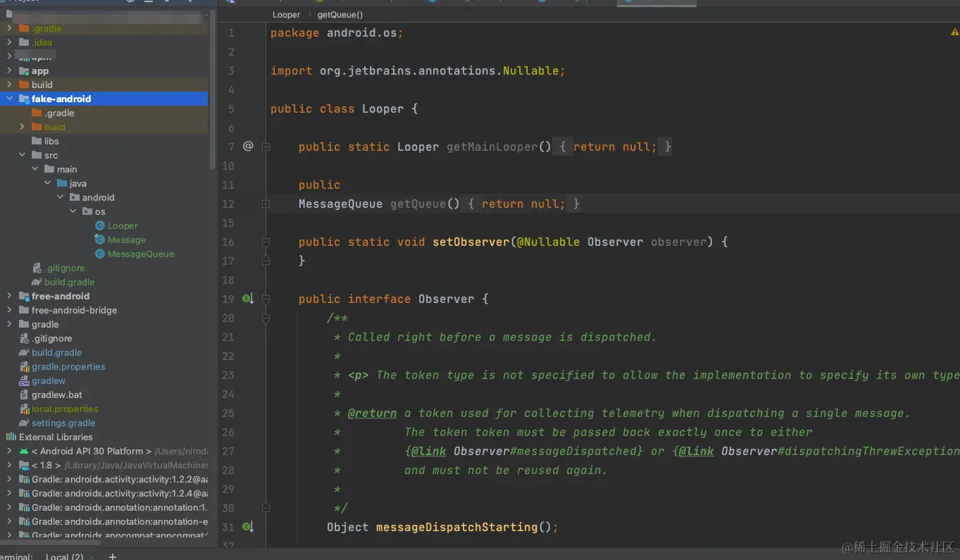960x560 pixels.
Task: Click the local.properties file icon
Action: pos(25,409)
